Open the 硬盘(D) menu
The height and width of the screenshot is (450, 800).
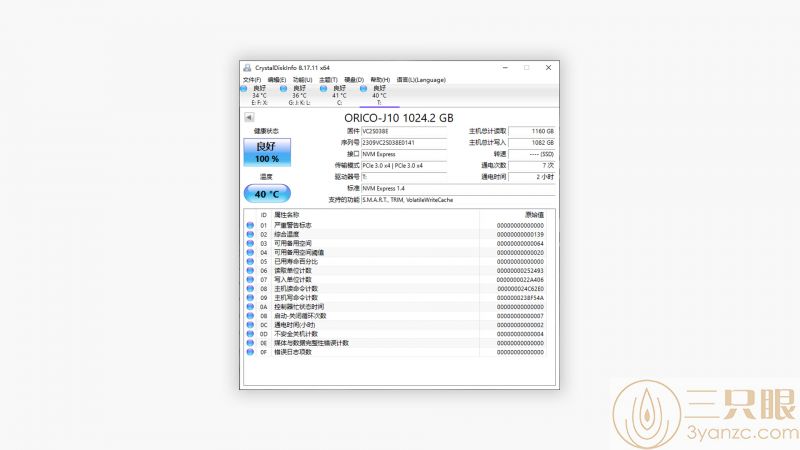[x=354, y=80]
